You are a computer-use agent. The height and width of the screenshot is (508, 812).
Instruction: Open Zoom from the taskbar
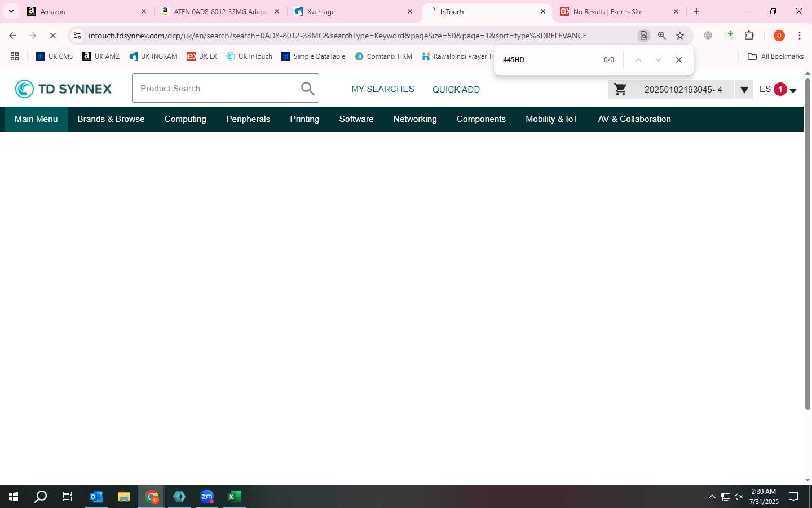point(207,497)
